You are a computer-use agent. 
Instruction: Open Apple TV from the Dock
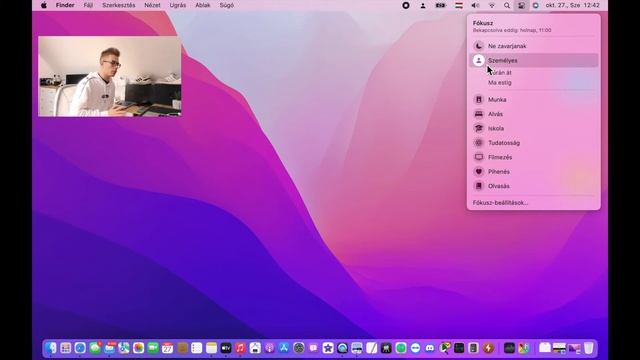click(x=226, y=348)
